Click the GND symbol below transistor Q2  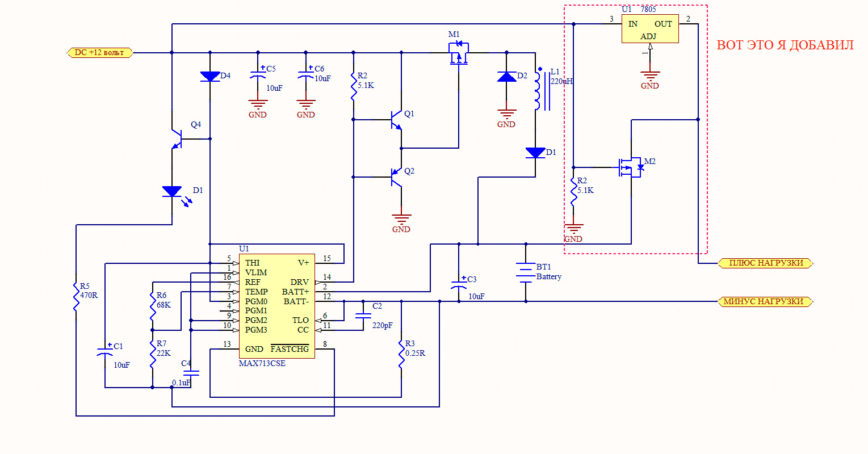pyautogui.click(x=401, y=224)
